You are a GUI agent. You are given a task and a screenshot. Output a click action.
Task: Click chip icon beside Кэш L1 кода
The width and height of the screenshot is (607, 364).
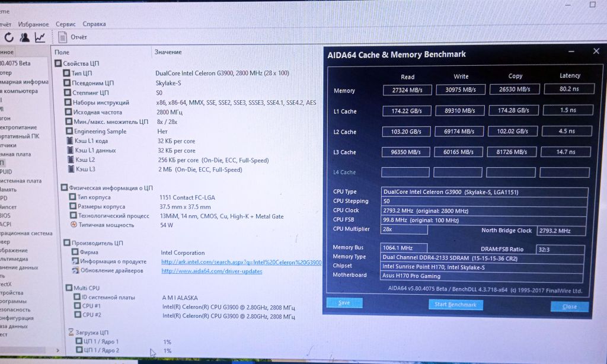point(70,141)
